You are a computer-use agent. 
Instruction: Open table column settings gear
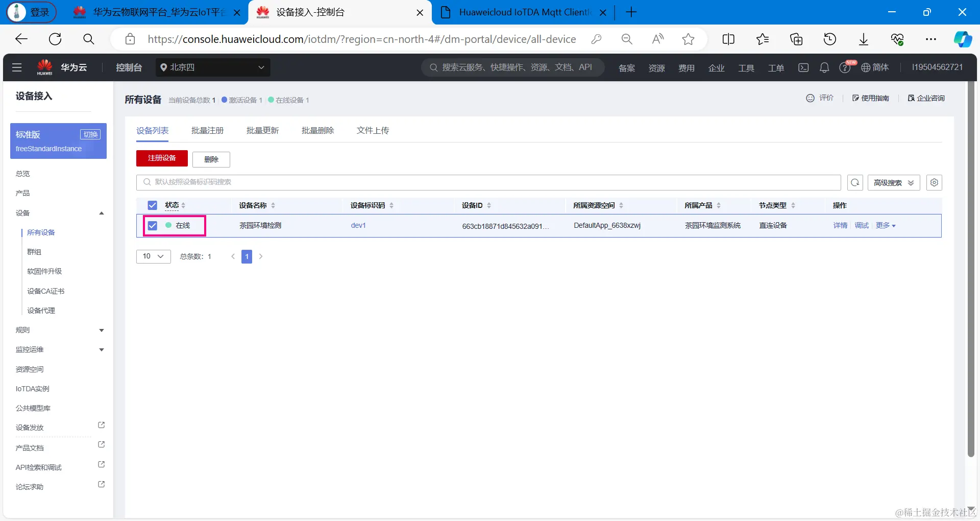[x=935, y=182]
